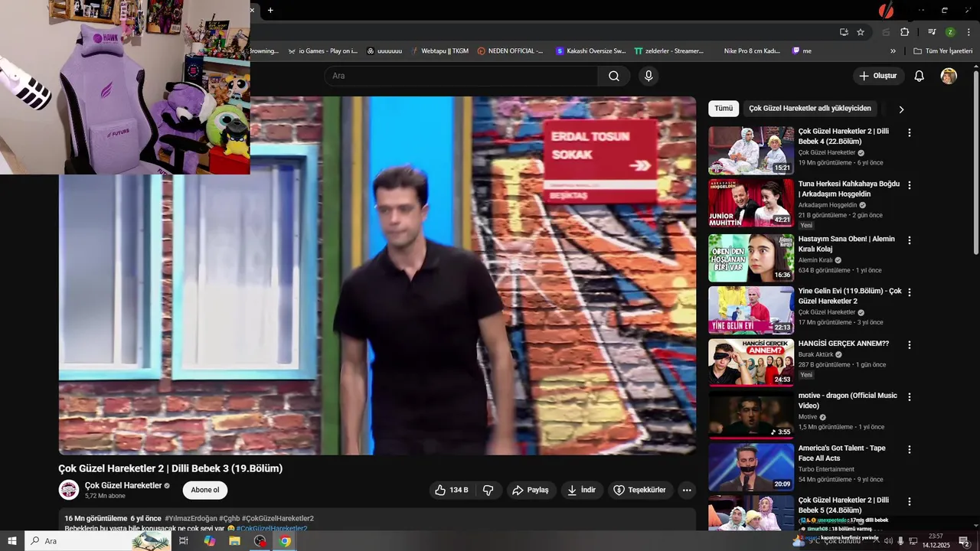
Task: Open Dilli Bebek 4 video thumbnail
Action: pyautogui.click(x=751, y=151)
